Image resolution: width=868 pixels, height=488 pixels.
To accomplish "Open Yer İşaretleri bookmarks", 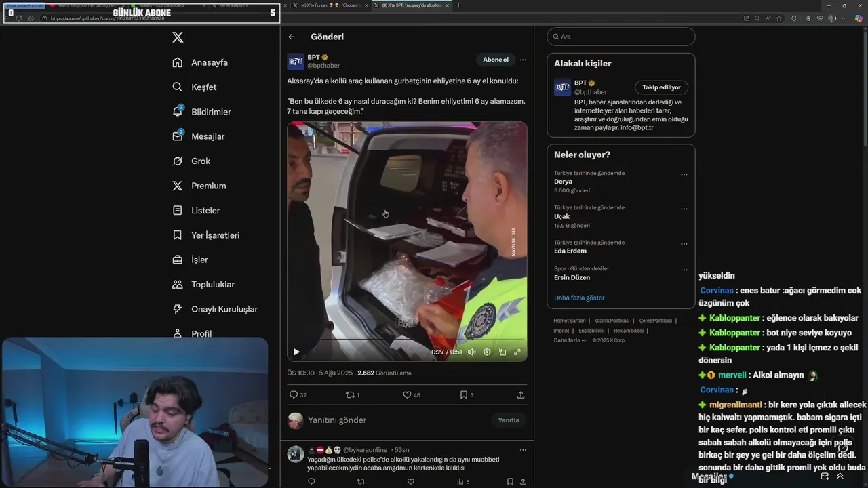I will 205,235.
